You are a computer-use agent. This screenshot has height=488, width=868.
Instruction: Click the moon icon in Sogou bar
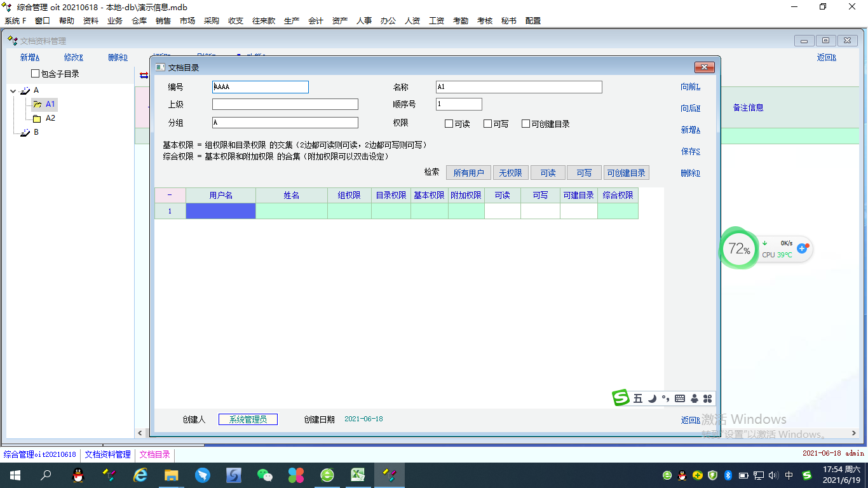[x=652, y=398]
